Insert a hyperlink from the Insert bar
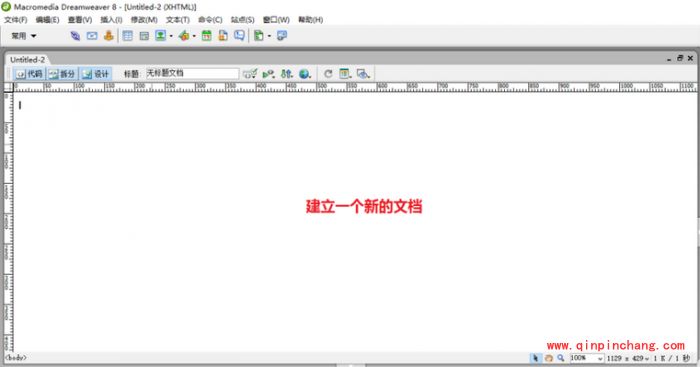This screenshot has width=700, height=367. (x=75, y=36)
